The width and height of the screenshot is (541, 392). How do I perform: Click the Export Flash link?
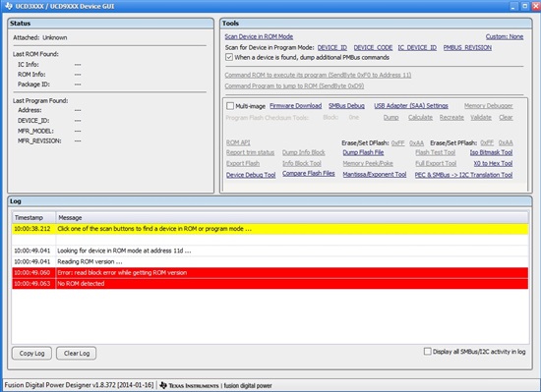pos(243,164)
